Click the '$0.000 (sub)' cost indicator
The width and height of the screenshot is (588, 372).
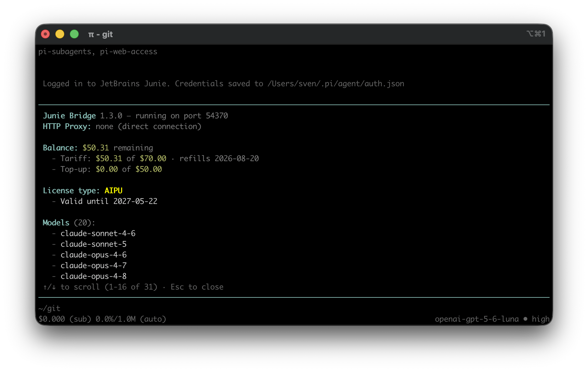point(65,319)
